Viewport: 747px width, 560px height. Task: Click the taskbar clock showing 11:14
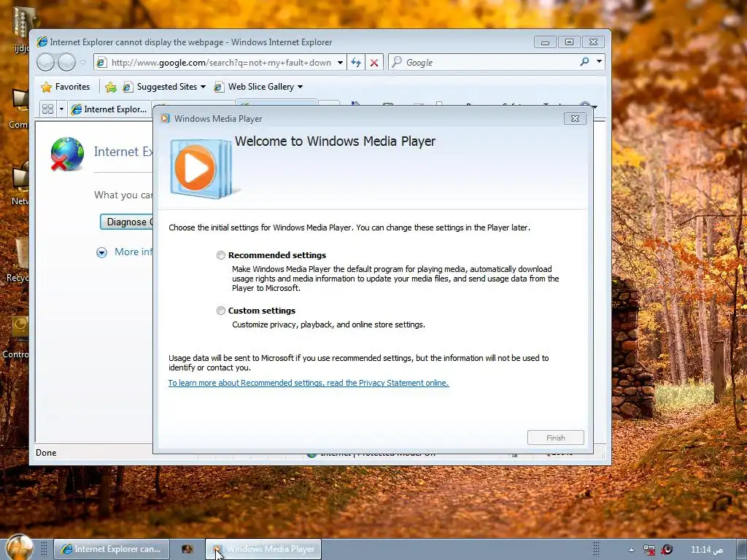pyautogui.click(x=707, y=550)
